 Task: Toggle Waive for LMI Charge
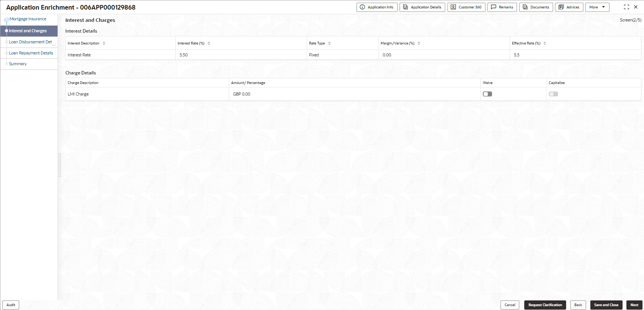[487, 94]
